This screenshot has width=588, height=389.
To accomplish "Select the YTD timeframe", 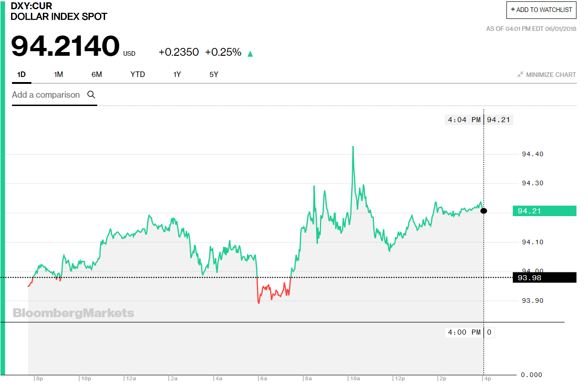I will [x=137, y=74].
